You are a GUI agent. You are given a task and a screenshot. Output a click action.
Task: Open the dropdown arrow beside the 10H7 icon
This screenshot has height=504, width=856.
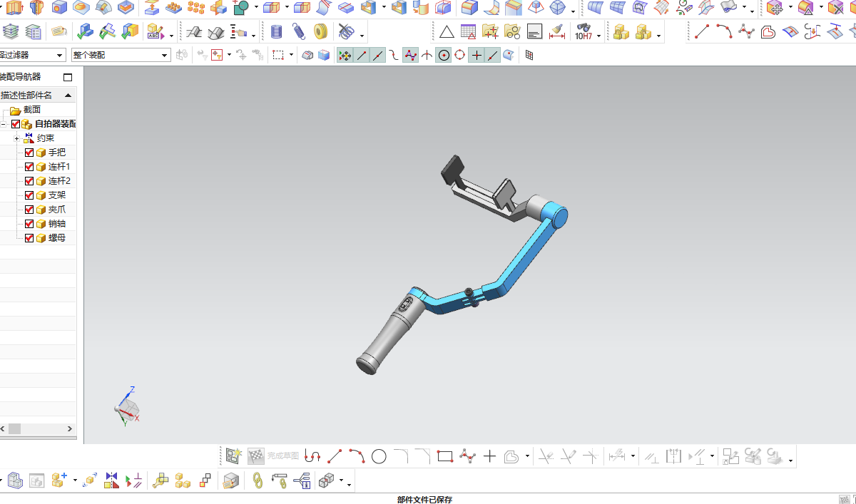pyautogui.click(x=598, y=35)
